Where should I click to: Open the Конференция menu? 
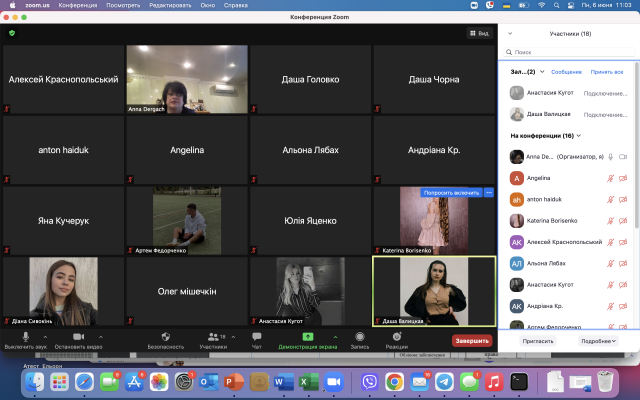[x=78, y=5]
